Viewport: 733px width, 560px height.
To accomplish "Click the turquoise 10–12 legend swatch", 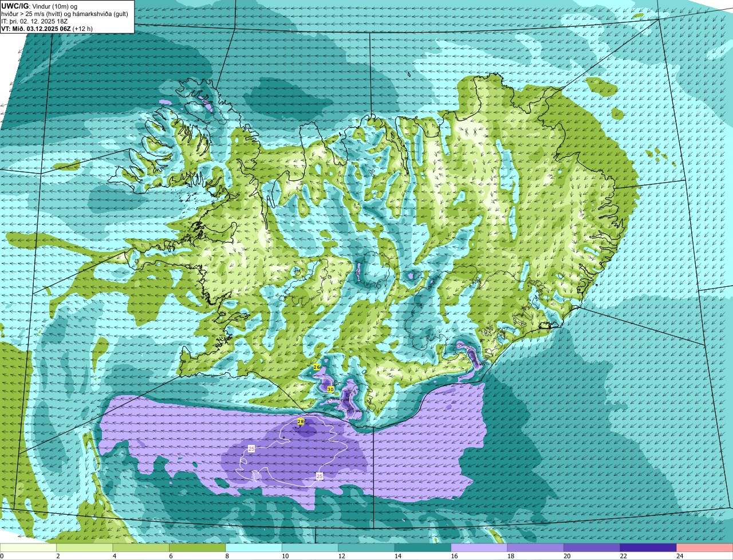I will click(310, 548).
